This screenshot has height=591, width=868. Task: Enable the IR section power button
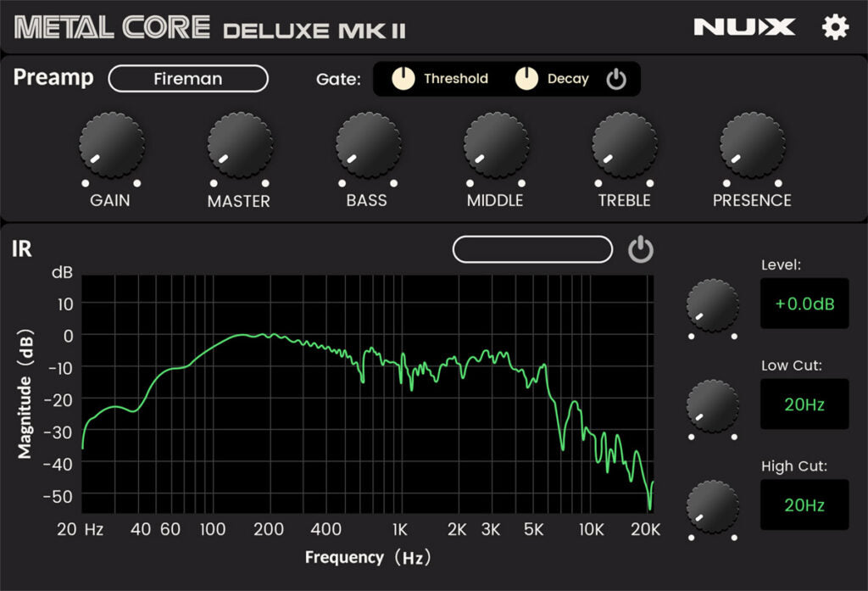642,248
